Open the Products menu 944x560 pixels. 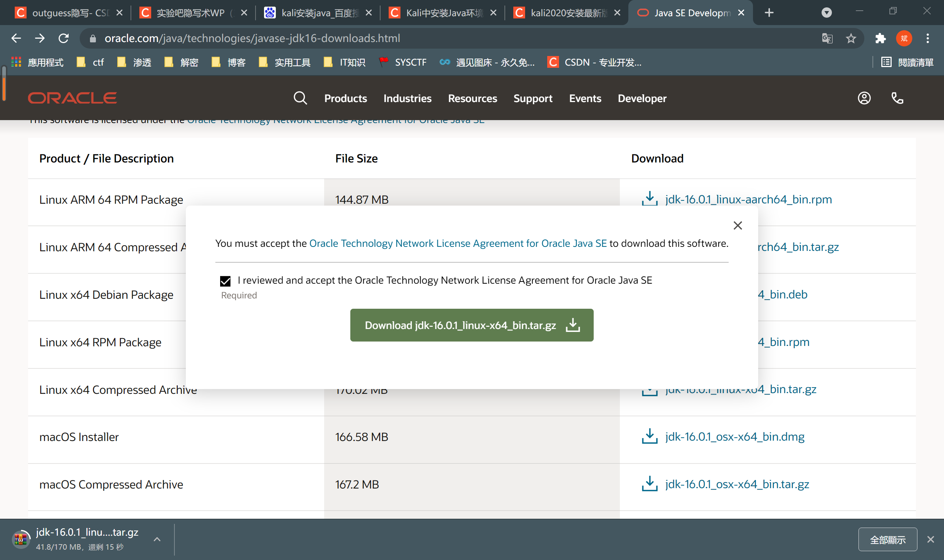click(346, 98)
